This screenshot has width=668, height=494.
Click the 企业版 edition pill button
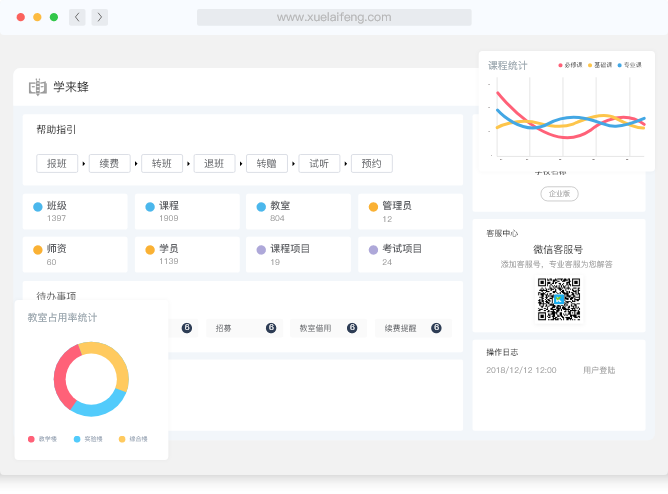(x=559, y=194)
